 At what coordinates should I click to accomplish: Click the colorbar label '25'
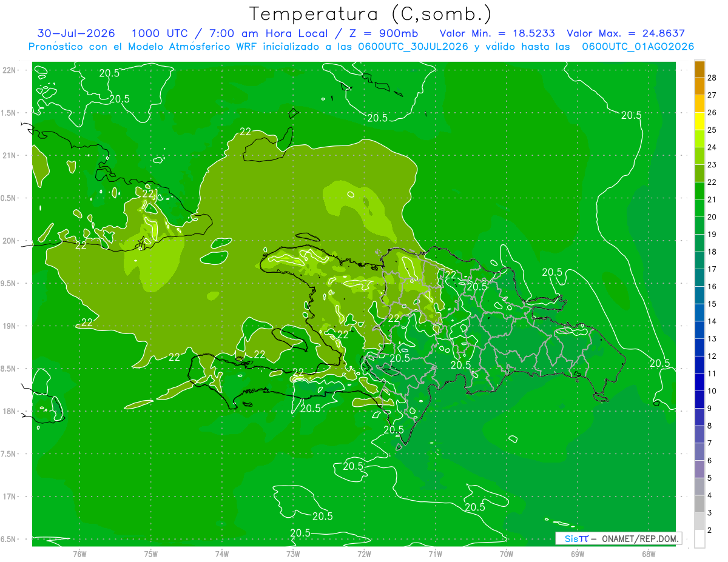pyautogui.click(x=712, y=130)
